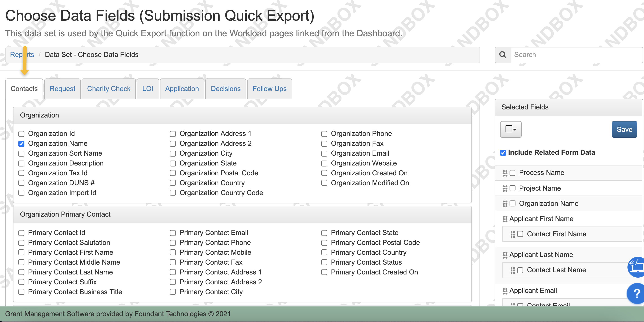Tick Organization City checkbox
644x322 pixels.
[x=173, y=153]
